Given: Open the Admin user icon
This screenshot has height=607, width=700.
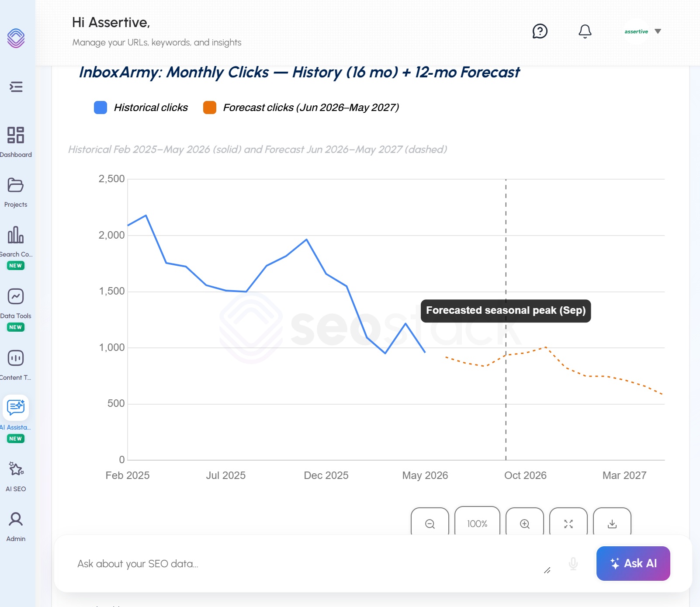Looking at the screenshot, I should [x=16, y=519].
